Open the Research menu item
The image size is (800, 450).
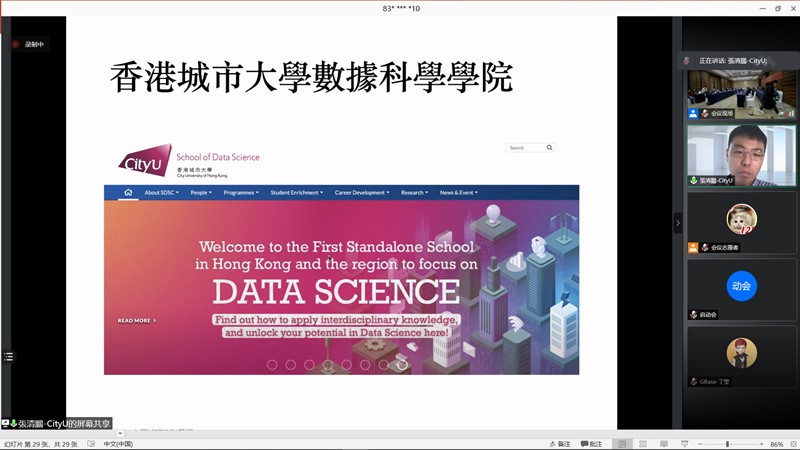point(414,192)
